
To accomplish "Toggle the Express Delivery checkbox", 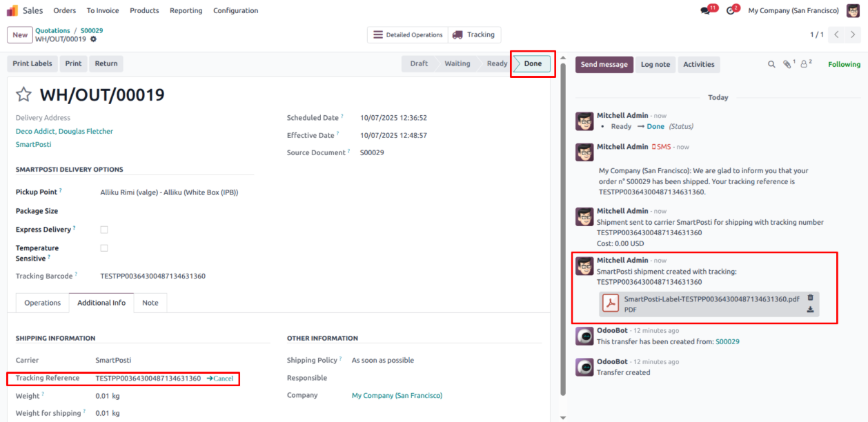I will (104, 230).
